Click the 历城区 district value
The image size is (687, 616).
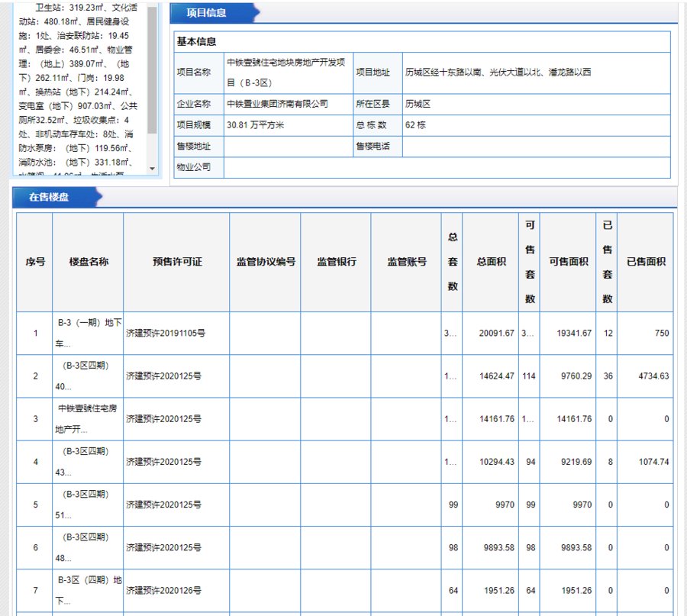click(418, 104)
